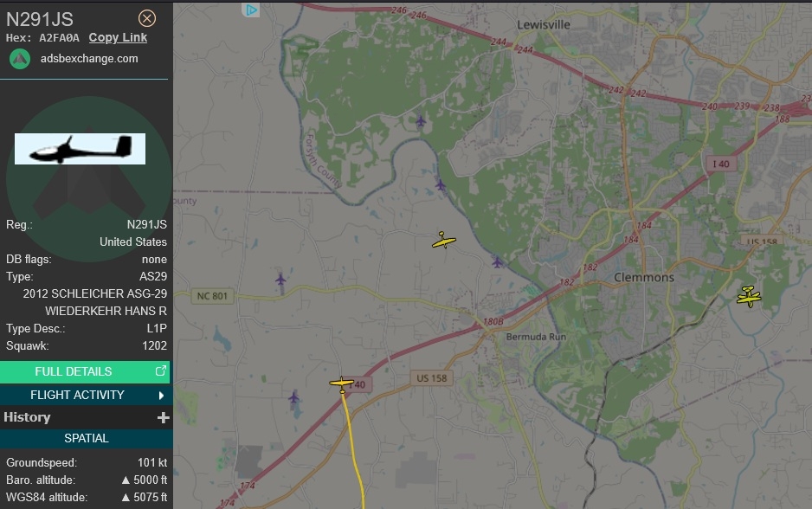The image size is (812, 509).
Task: Click the adsbexchange.com green logo icon
Action: pyautogui.click(x=20, y=59)
